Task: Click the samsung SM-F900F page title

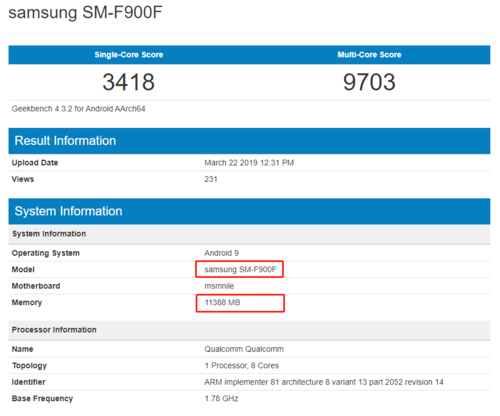Action: [x=85, y=13]
